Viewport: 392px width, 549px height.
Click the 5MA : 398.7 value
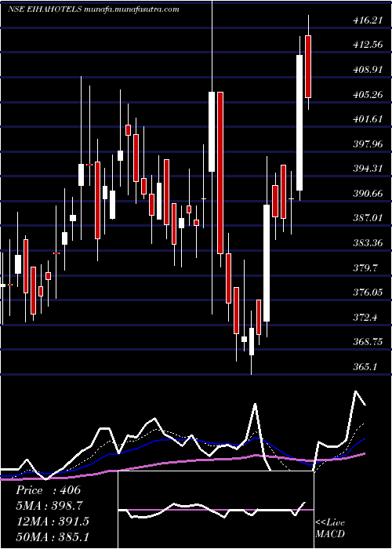(49, 506)
